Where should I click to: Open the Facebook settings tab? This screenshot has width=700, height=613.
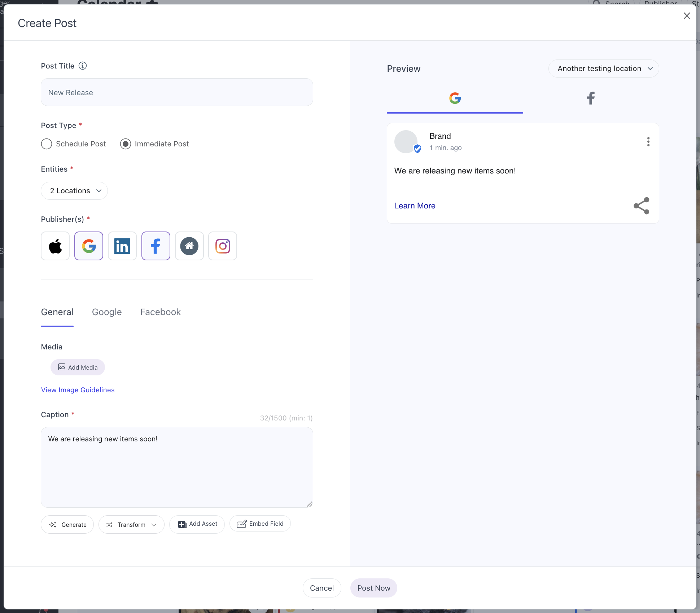pyautogui.click(x=161, y=312)
